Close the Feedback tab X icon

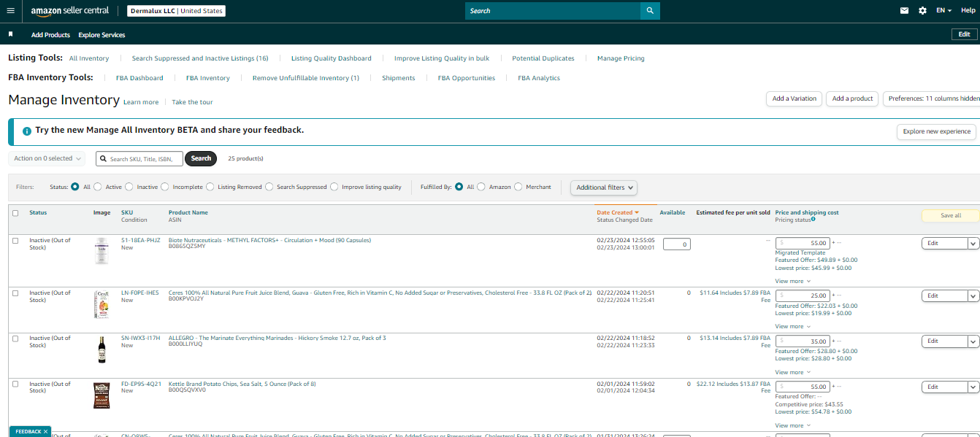pos(45,432)
